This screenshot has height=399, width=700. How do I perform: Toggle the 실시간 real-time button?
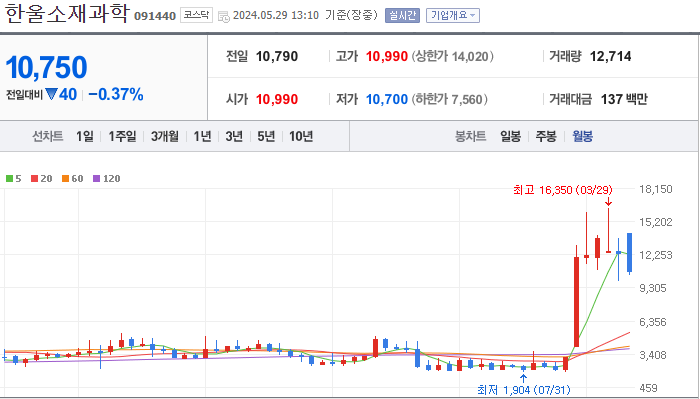pyautogui.click(x=402, y=15)
